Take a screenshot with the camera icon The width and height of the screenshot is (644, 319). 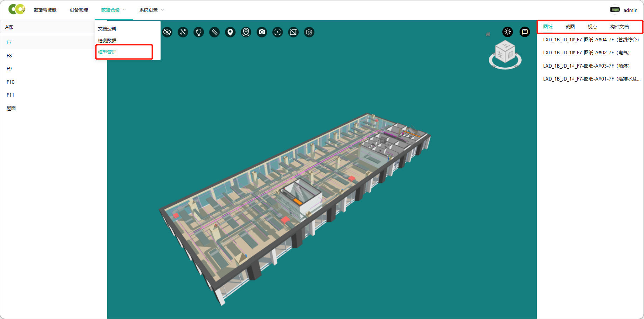[x=262, y=32]
